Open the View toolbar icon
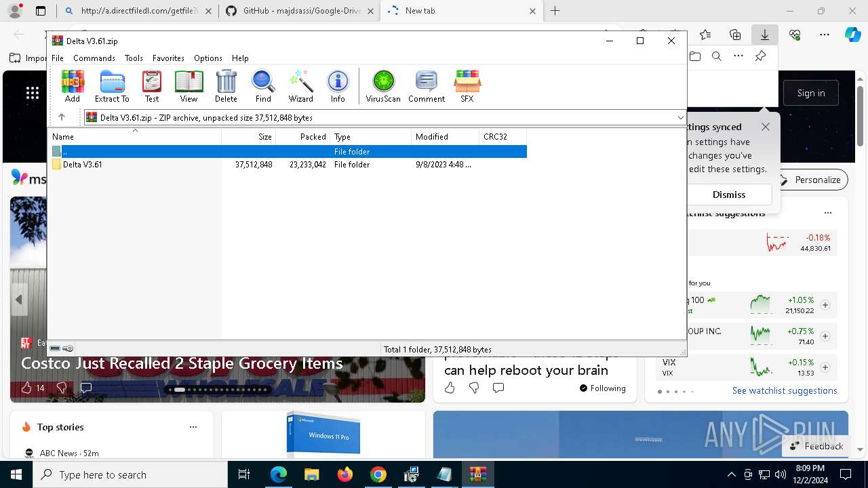868x488 pixels. click(189, 86)
